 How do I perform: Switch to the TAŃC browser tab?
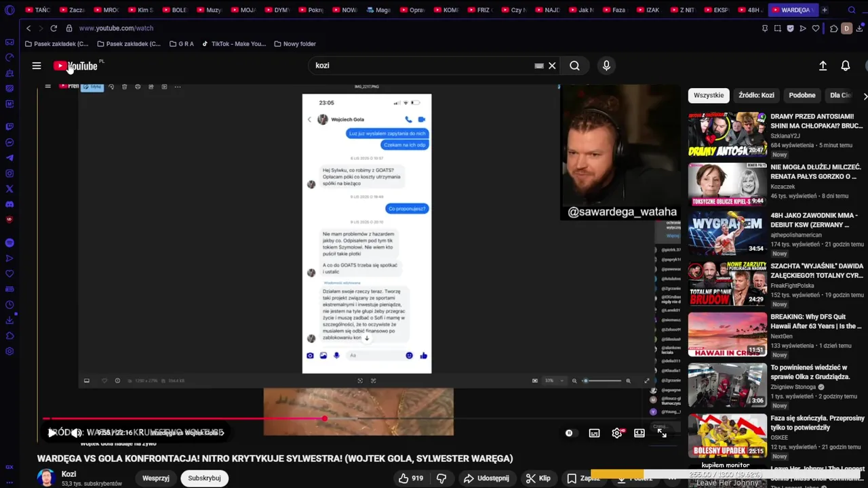(x=37, y=10)
